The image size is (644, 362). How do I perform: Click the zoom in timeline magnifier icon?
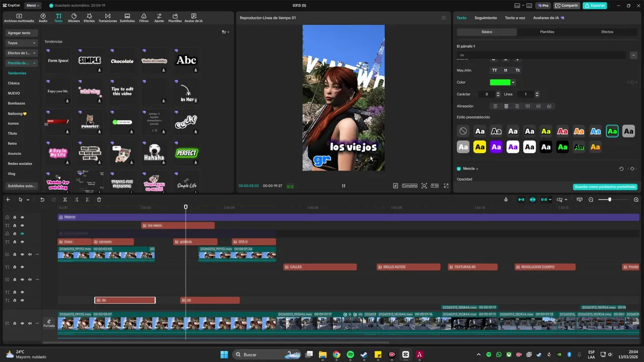(x=636, y=200)
